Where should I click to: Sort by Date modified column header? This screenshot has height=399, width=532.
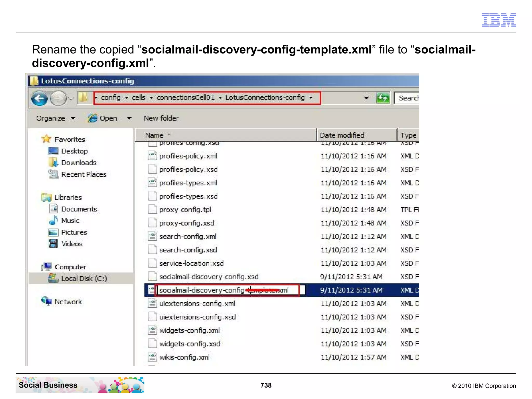pyautogui.click(x=342, y=135)
